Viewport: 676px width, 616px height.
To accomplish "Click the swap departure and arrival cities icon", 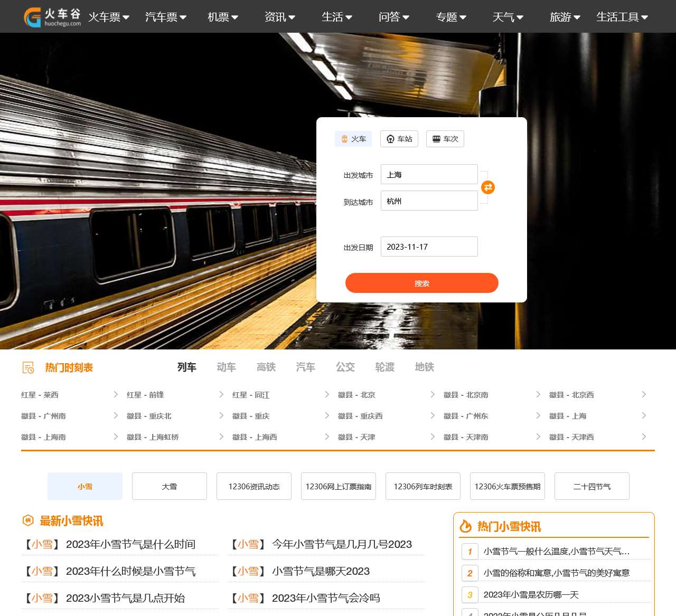I will 487,187.
